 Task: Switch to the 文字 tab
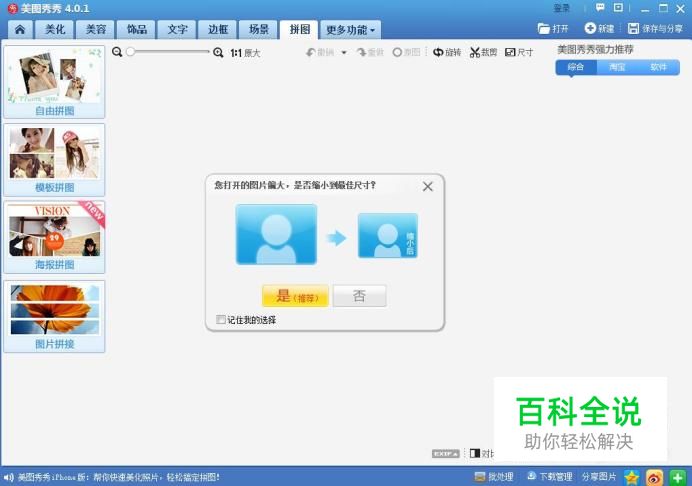point(177,30)
